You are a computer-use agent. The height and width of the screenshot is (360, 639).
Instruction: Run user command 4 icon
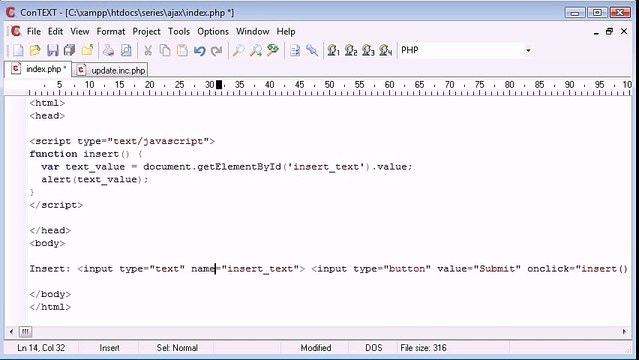[386, 51]
